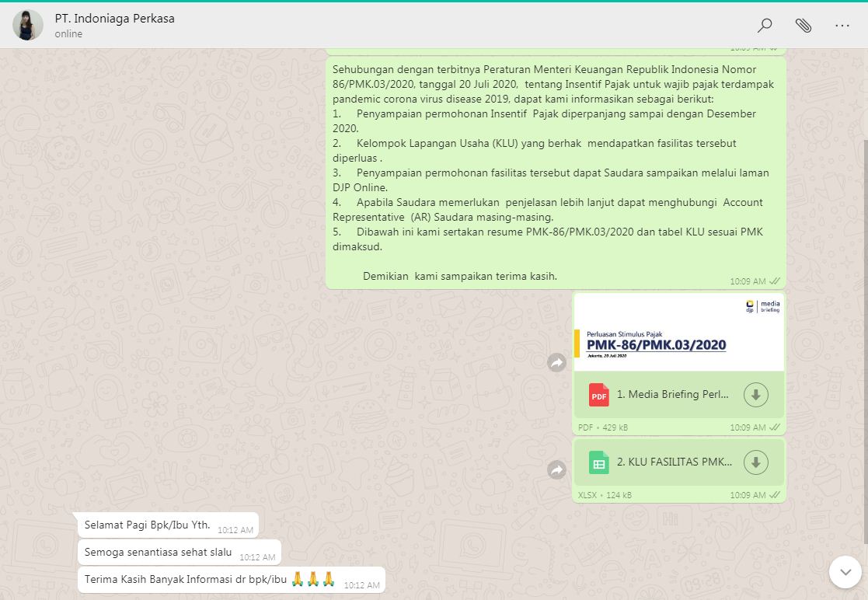This screenshot has height=600, width=868.
Task: Forward the KLU FASILITAS spreadsheet message
Action: tap(556, 469)
